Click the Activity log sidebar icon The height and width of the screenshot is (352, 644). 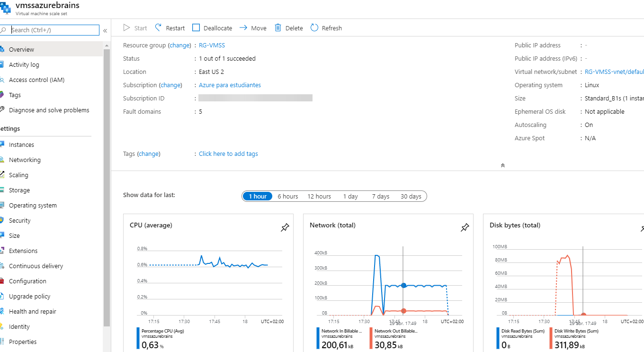pyautogui.click(x=2, y=64)
